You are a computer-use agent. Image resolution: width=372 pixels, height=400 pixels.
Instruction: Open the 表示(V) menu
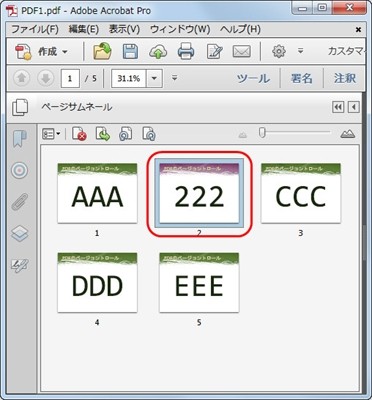(124, 29)
